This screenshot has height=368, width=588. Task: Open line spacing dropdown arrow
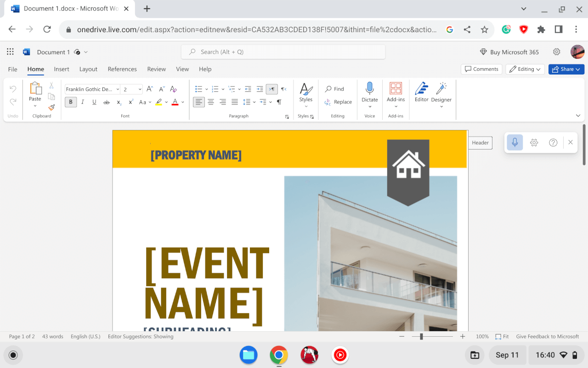click(254, 102)
